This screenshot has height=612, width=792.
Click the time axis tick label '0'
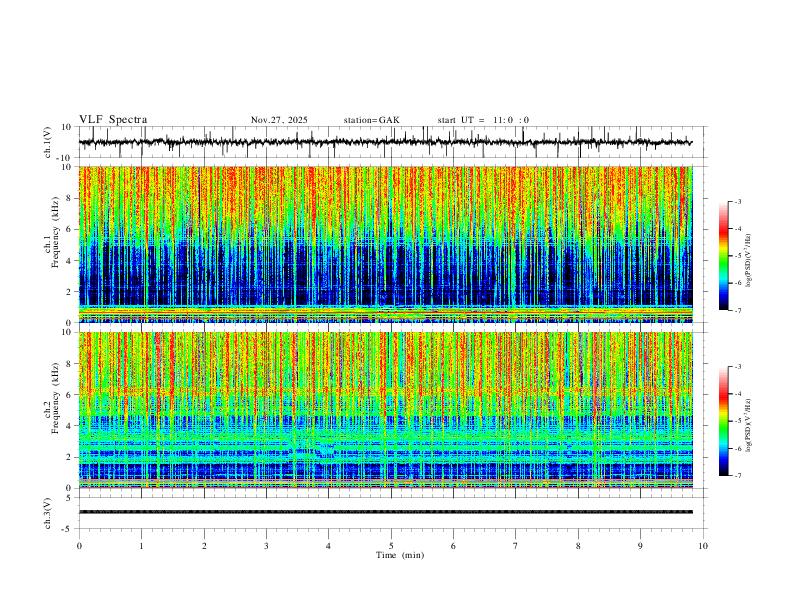[x=79, y=546]
